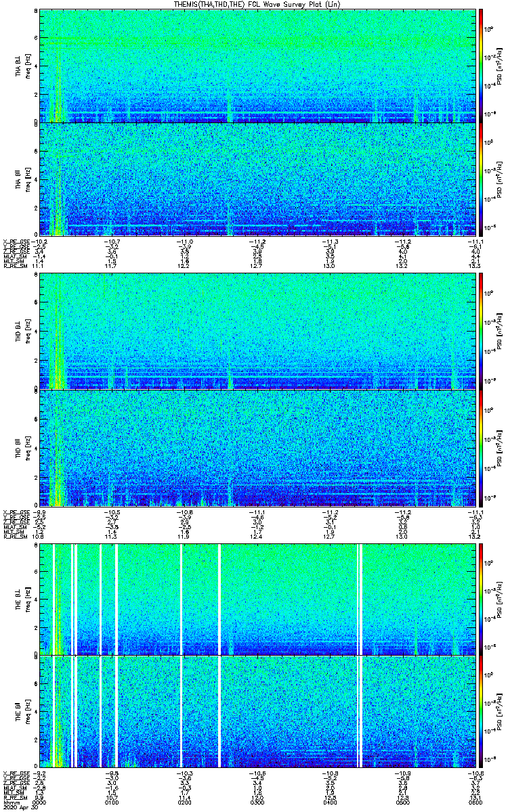This screenshot has width=508, height=812.
Task: Click inside the THE B-perpendicular spectrogram panel
Action: pyautogui.click(x=257, y=599)
